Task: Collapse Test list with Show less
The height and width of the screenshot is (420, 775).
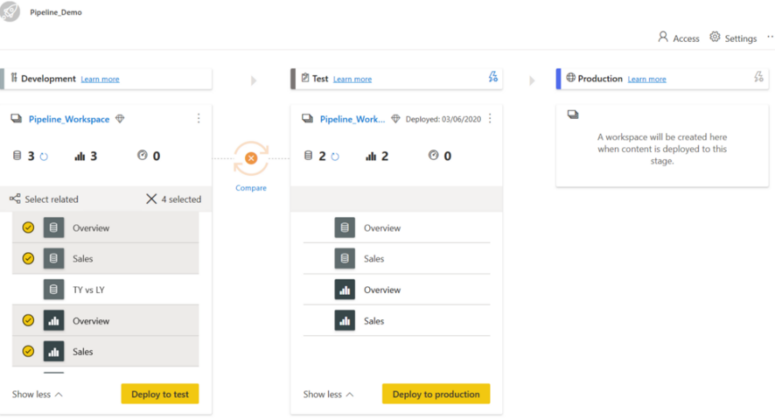Action: tap(329, 394)
